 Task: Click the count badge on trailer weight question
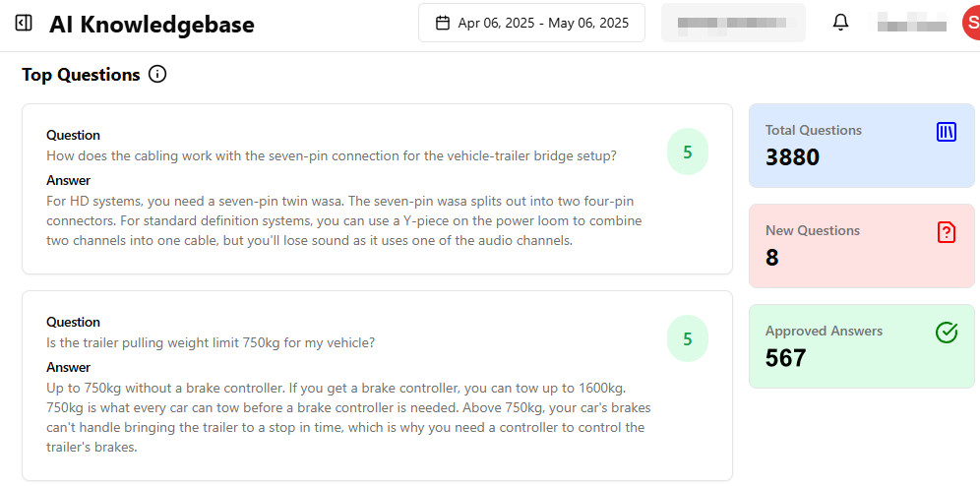click(x=688, y=338)
